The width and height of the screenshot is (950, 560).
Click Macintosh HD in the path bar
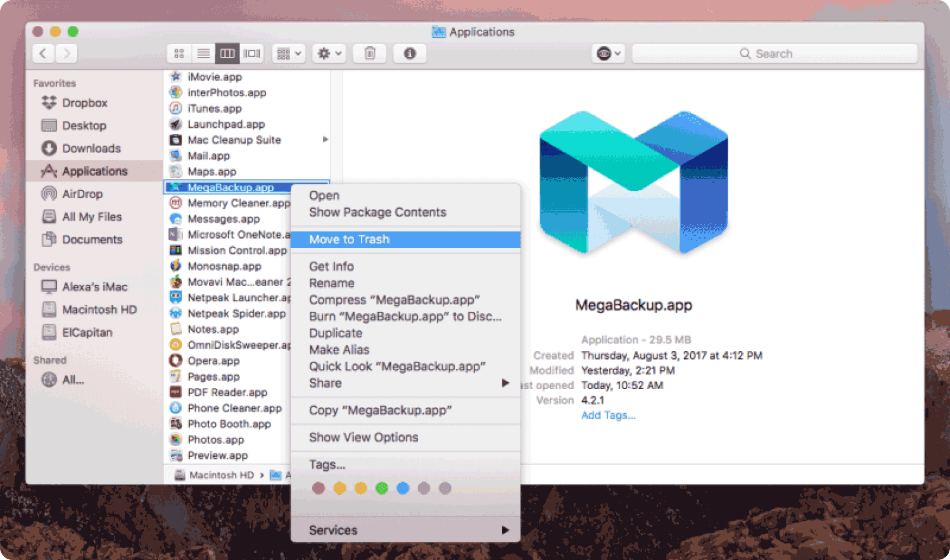click(214, 475)
